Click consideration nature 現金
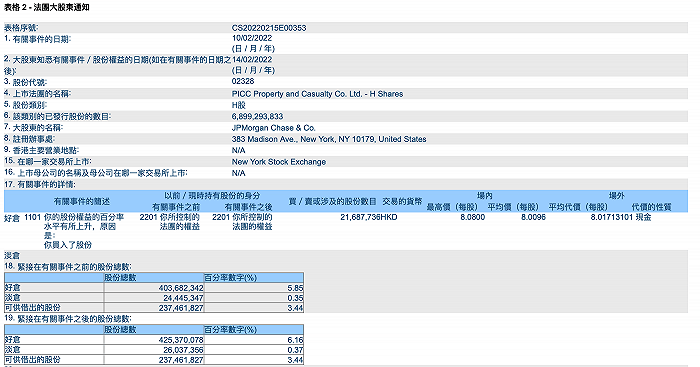 tap(643, 217)
